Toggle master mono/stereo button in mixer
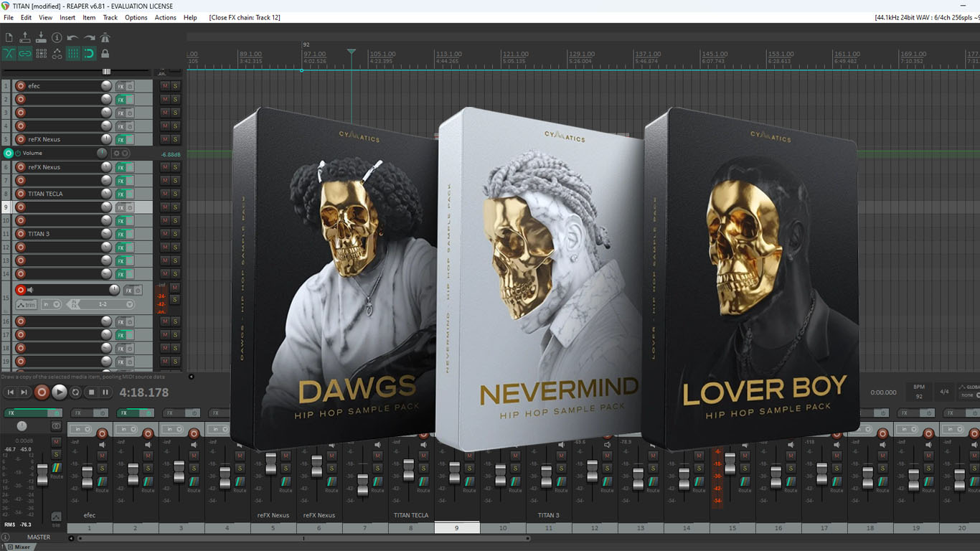980x551 pixels. coord(56,426)
